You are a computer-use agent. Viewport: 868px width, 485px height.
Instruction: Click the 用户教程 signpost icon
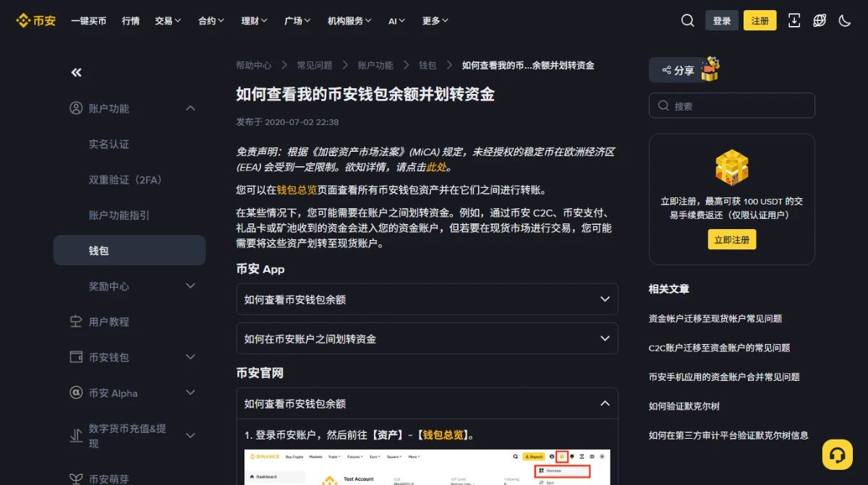[76, 322]
